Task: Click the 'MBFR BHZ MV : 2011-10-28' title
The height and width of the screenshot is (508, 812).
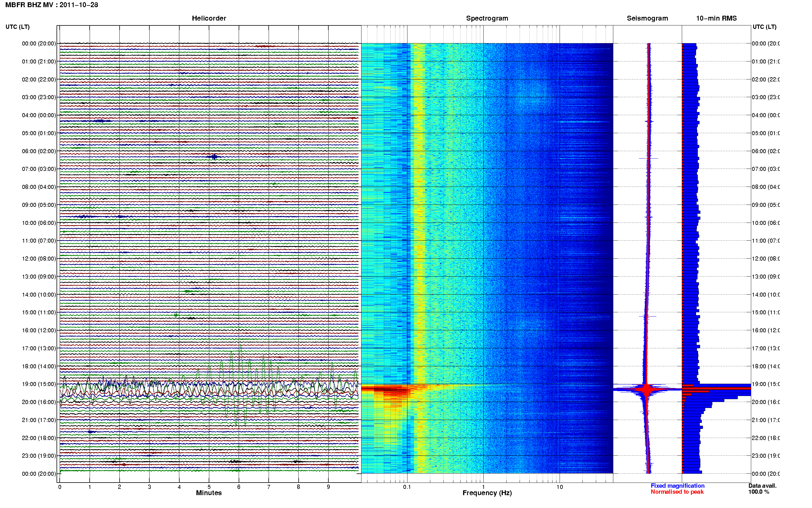Action: pyautogui.click(x=52, y=5)
